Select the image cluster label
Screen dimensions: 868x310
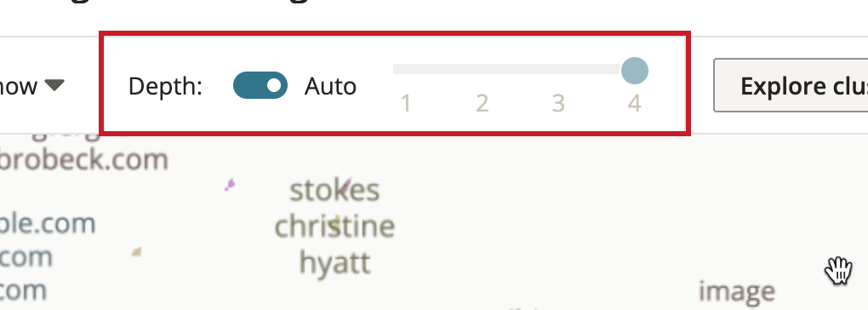737,292
